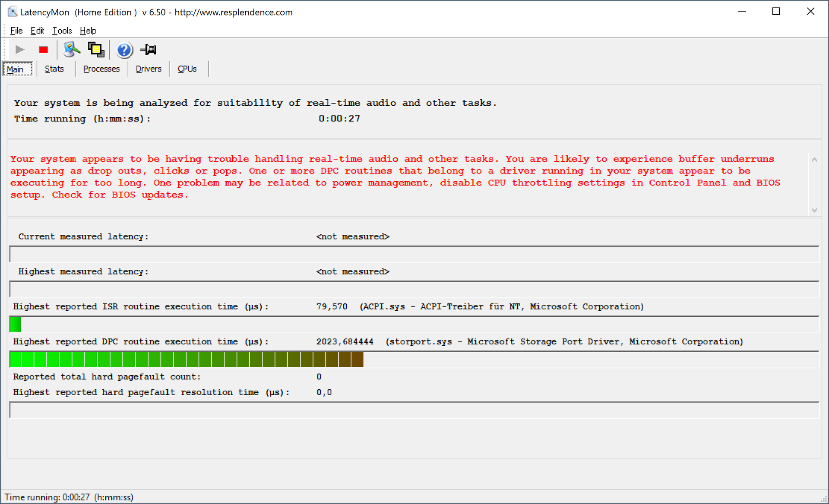The image size is (829, 504).
Task: Open the Tools menu
Action: click(x=62, y=31)
